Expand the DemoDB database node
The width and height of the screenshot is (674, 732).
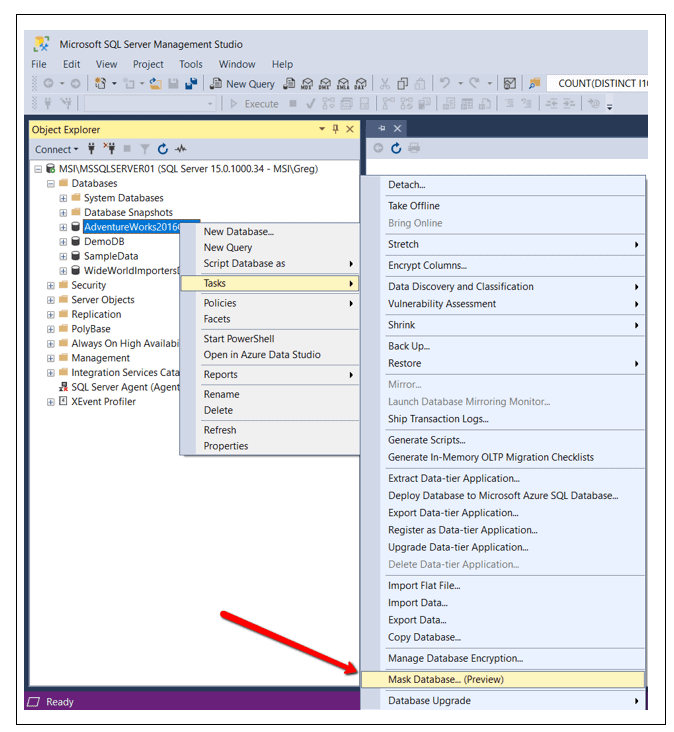(63, 242)
